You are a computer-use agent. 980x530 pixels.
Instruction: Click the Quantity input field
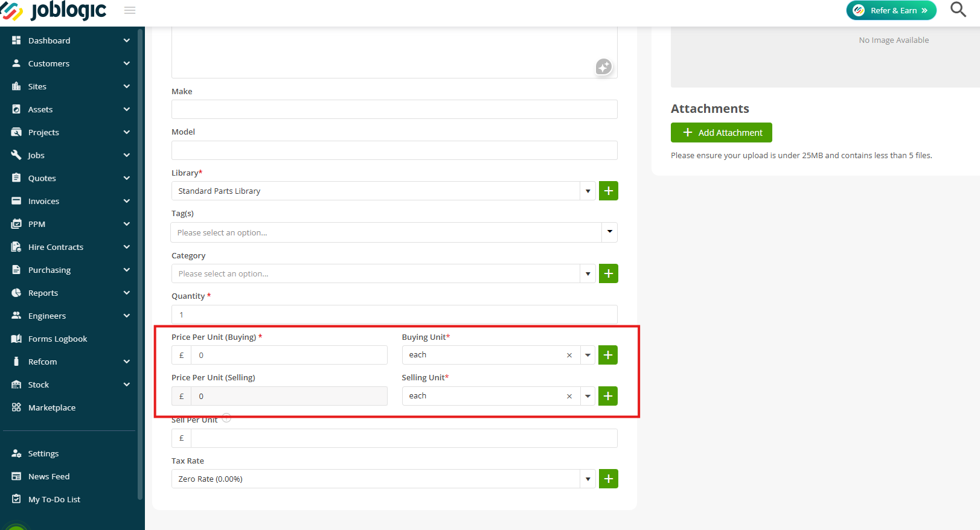(394, 314)
